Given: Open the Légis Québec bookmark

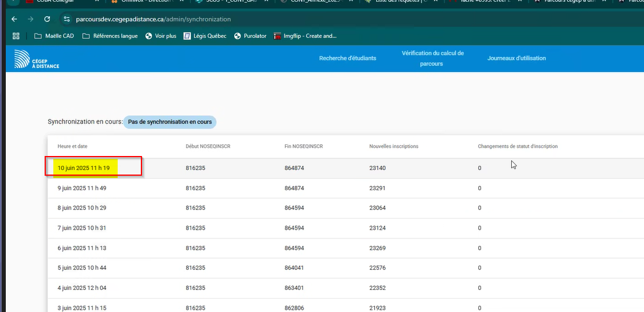Looking at the screenshot, I should click(x=205, y=36).
